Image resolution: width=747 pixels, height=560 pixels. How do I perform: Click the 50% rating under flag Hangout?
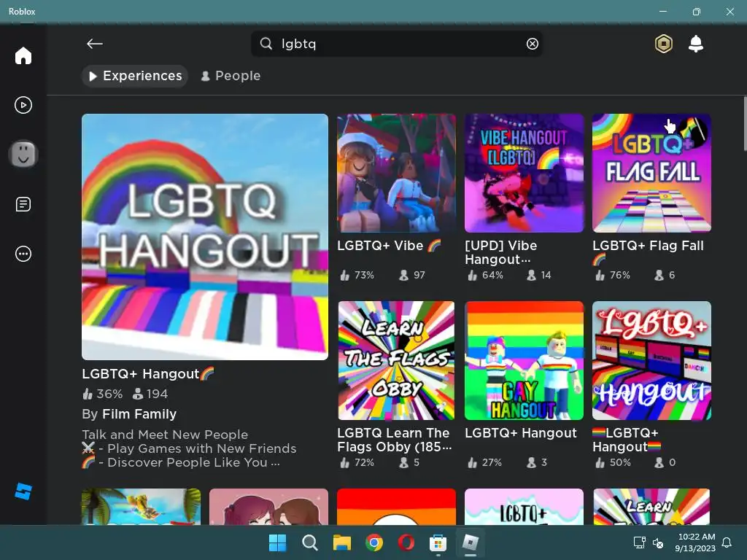613,463
